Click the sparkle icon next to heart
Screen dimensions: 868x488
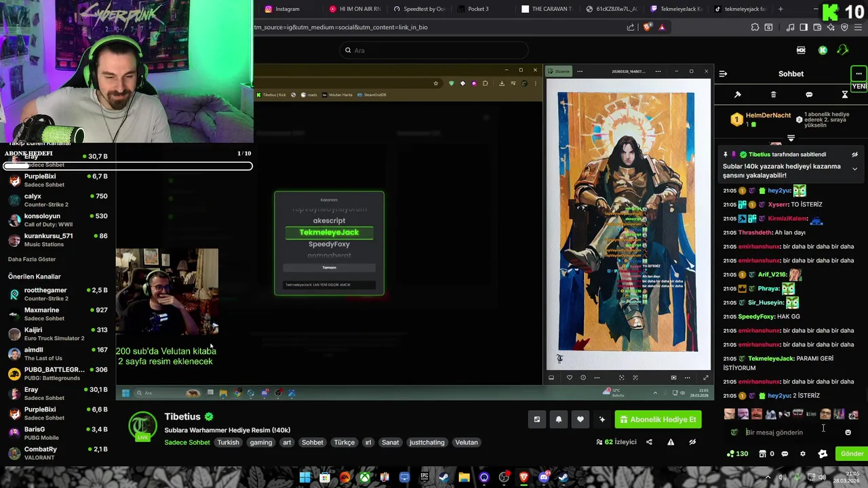(x=602, y=420)
